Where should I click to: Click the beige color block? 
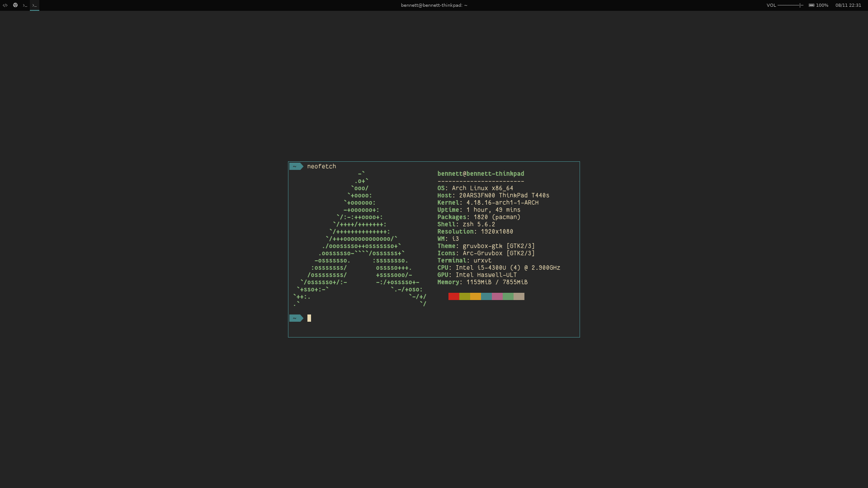click(519, 296)
